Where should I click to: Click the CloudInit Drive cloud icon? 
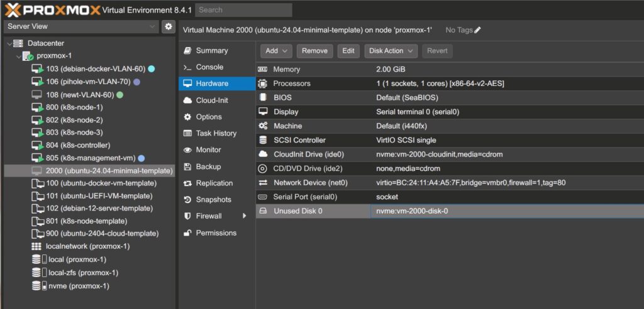pyautogui.click(x=263, y=154)
